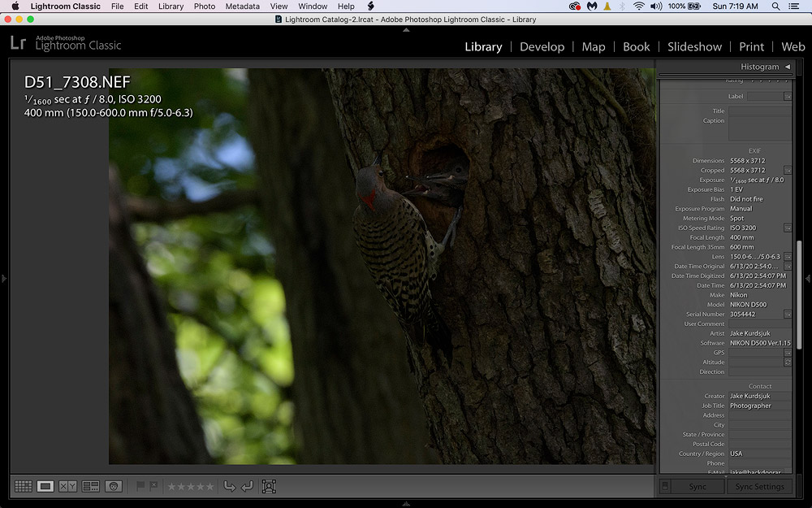Image resolution: width=812 pixels, height=508 pixels.
Task: Set five-star rating in toolbar
Action: point(210,486)
